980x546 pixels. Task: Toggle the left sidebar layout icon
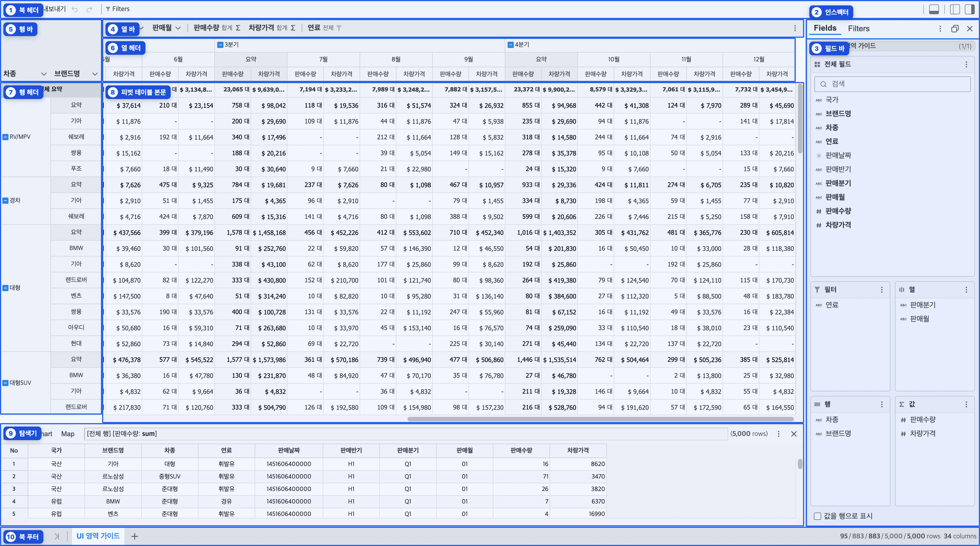[954, 9]
